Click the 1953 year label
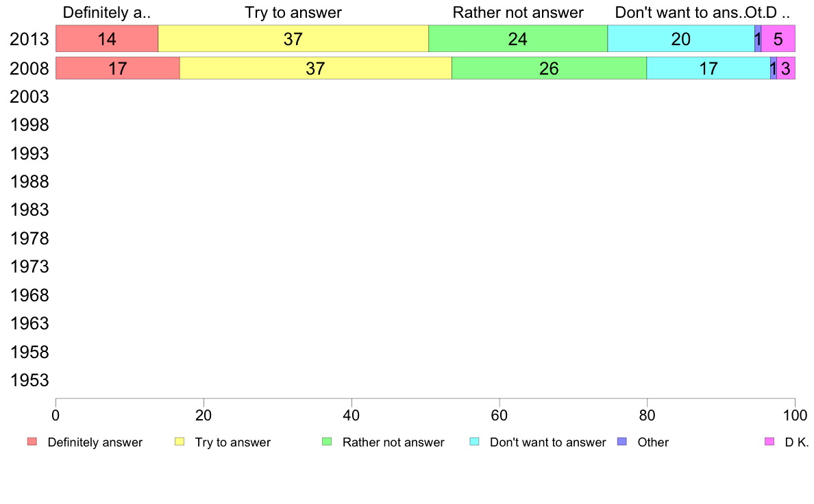Viewport: 814px width, 504px height. 29,381
